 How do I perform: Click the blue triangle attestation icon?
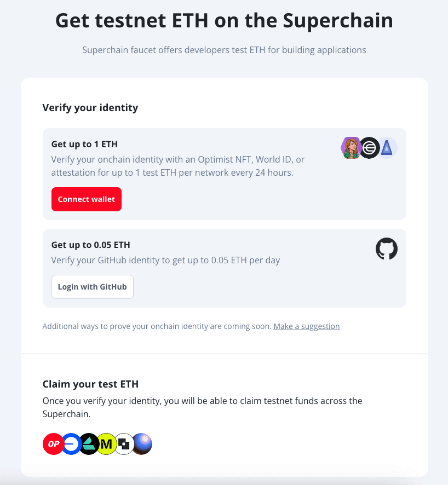click(388, 148)
